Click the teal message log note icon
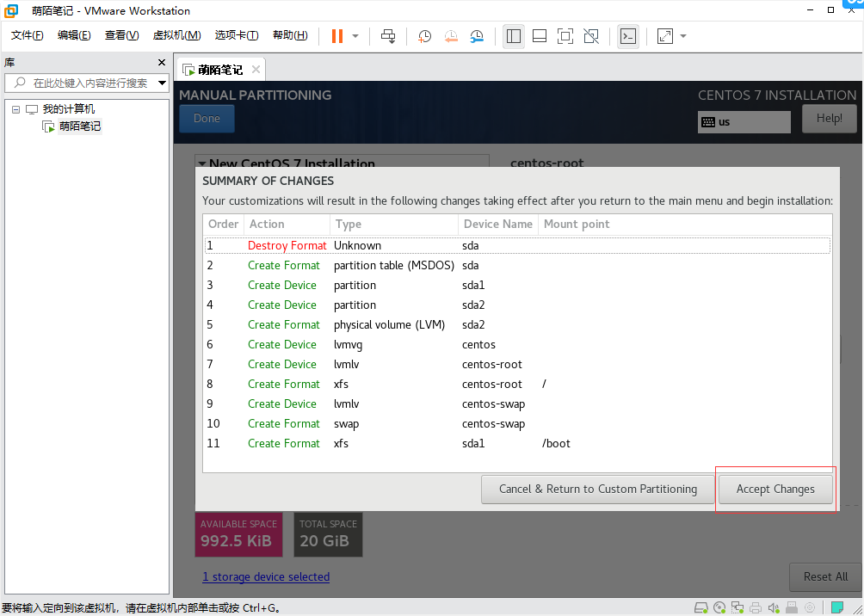Viewport: 864px width, 616px height. pyautogui.click(x=837, y=607)
